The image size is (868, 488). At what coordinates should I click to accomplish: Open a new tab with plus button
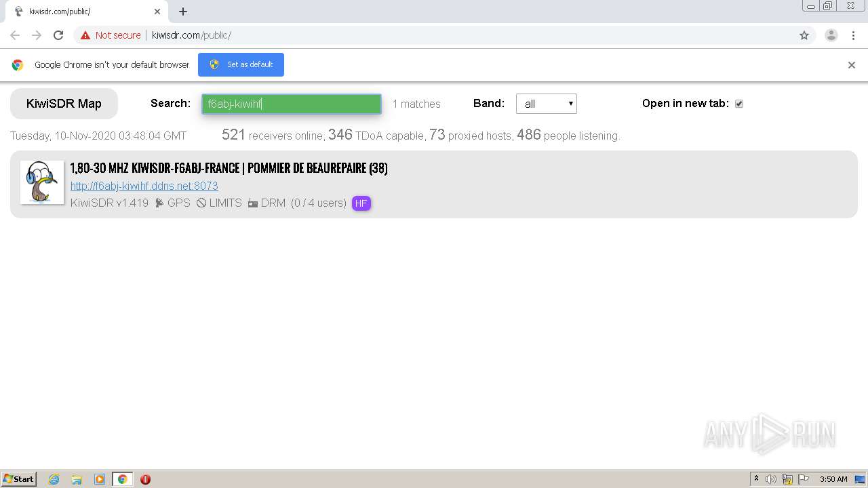(x=183, y=12)
